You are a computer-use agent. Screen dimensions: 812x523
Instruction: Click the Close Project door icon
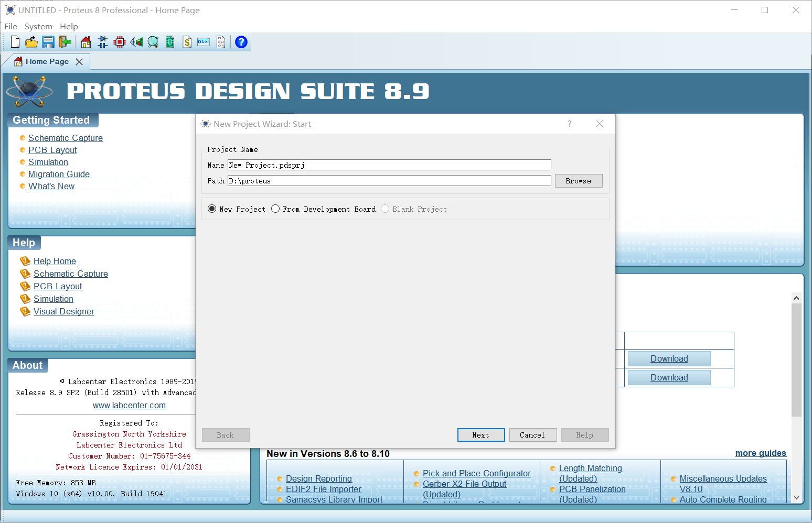click(x=65, y=42)
